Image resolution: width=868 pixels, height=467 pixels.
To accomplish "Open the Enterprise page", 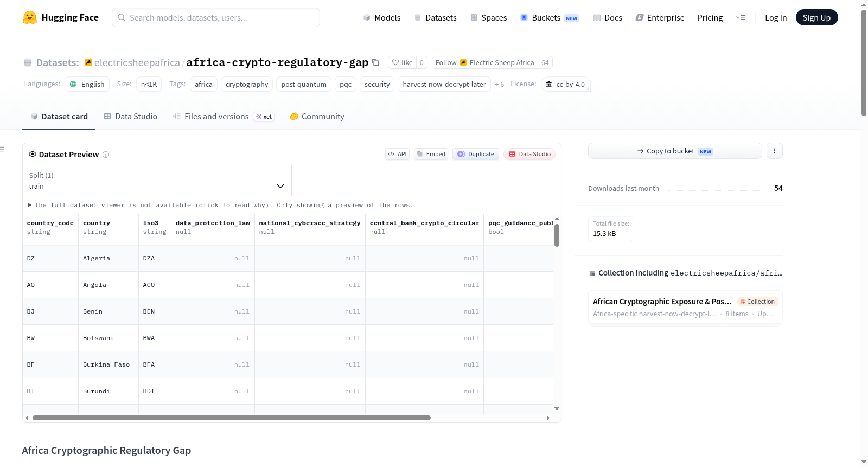I will click(x=660, y=17).
